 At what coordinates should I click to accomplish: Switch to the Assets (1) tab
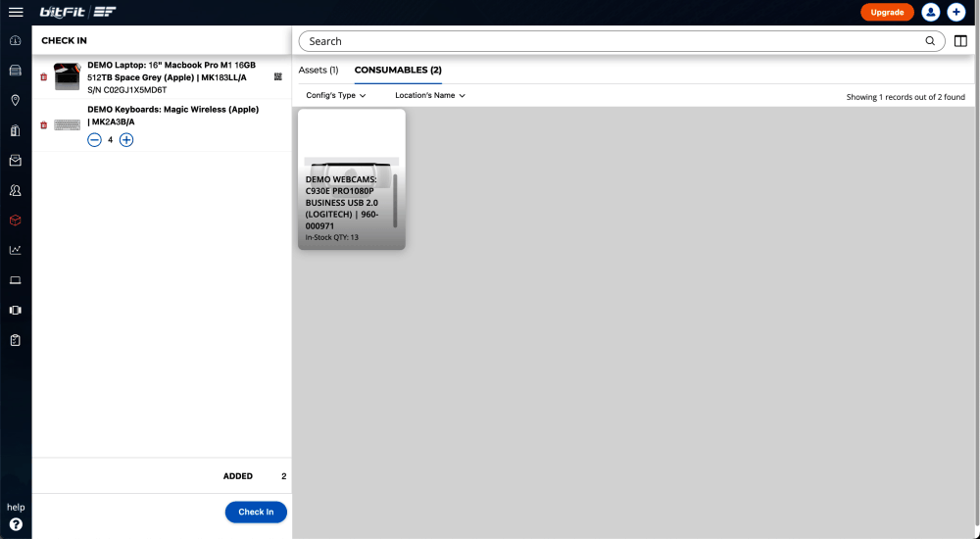pos(318,71)
